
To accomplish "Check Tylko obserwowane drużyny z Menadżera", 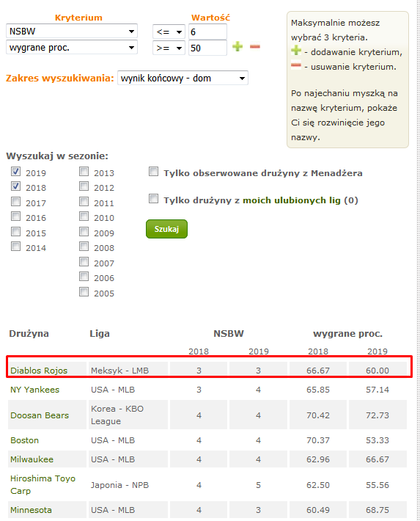I will coord(153,172).
